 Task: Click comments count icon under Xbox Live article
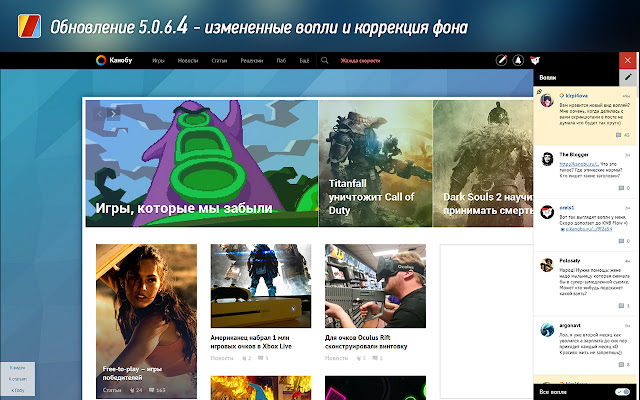tap(260, 358)
